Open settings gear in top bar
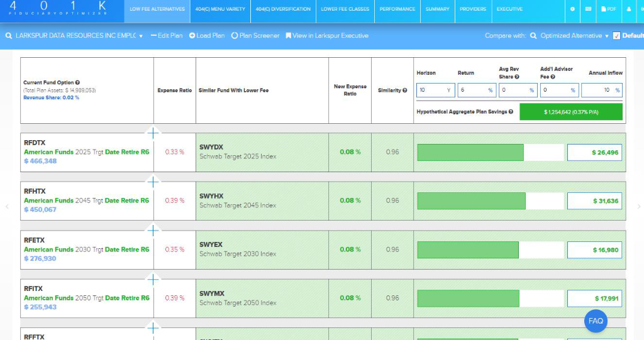Viewport: 644px width, 340px height. coord(572,9)
